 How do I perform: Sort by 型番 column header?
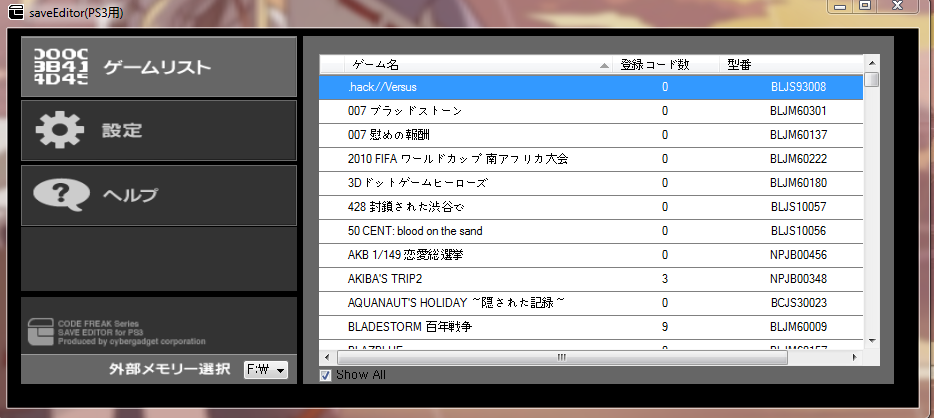[x=791, y=65]
